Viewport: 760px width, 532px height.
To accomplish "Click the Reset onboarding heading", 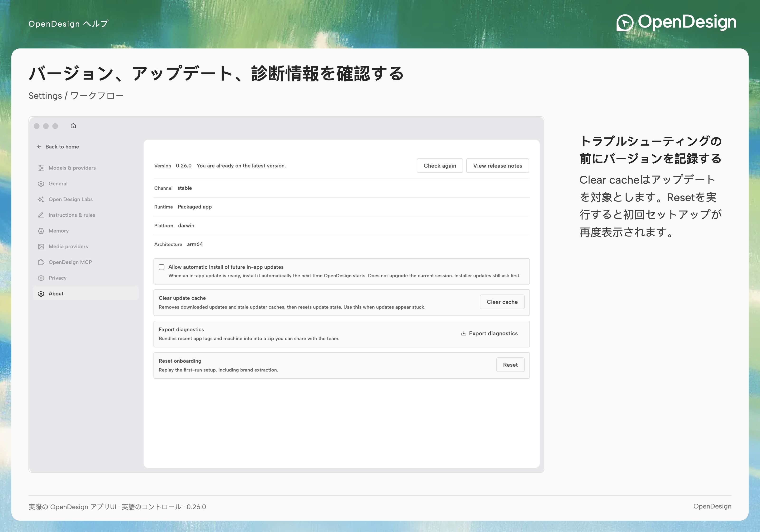I will [180, 361].
